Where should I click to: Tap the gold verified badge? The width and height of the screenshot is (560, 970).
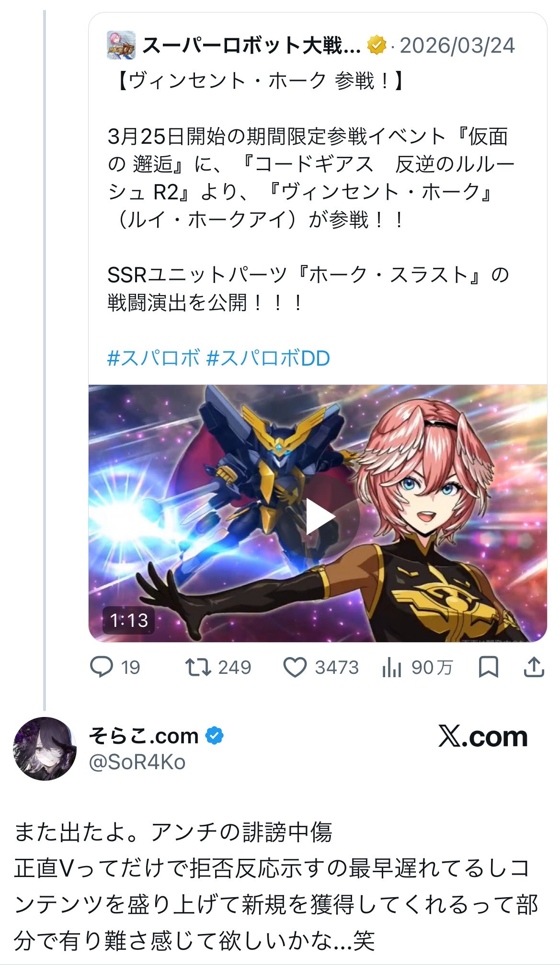tap(377, 46)
